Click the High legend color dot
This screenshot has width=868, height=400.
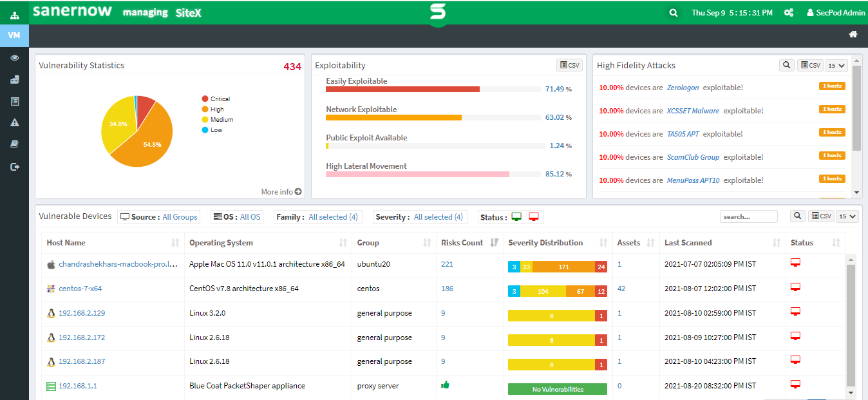[x=205, y=109]
